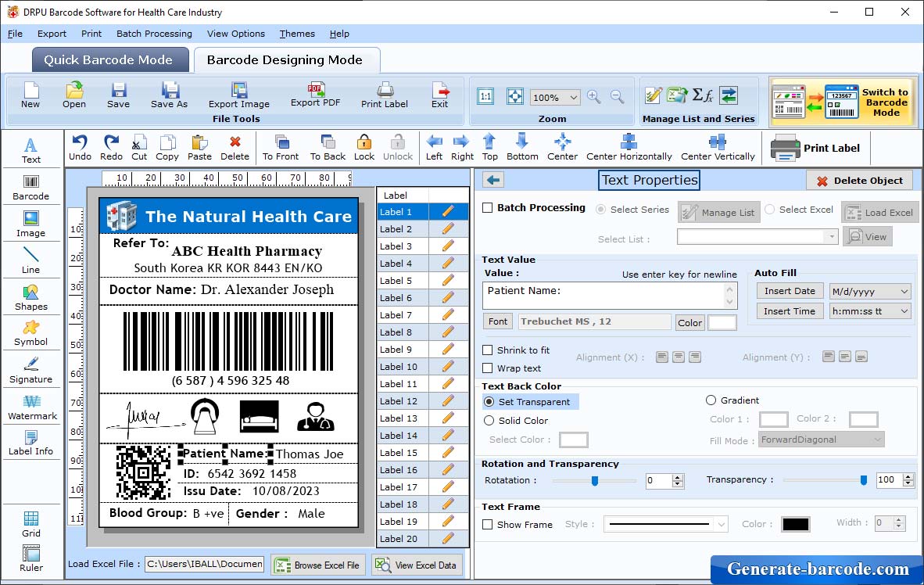Viewport: 924px width, 585px height.
Task: Click the Insert Time button
Action: (790, 311)
